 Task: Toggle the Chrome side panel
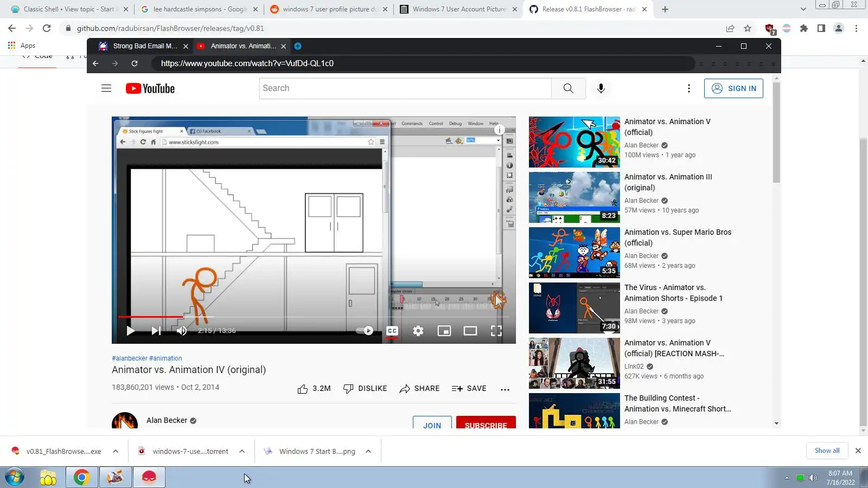click(x=821, y=28)
